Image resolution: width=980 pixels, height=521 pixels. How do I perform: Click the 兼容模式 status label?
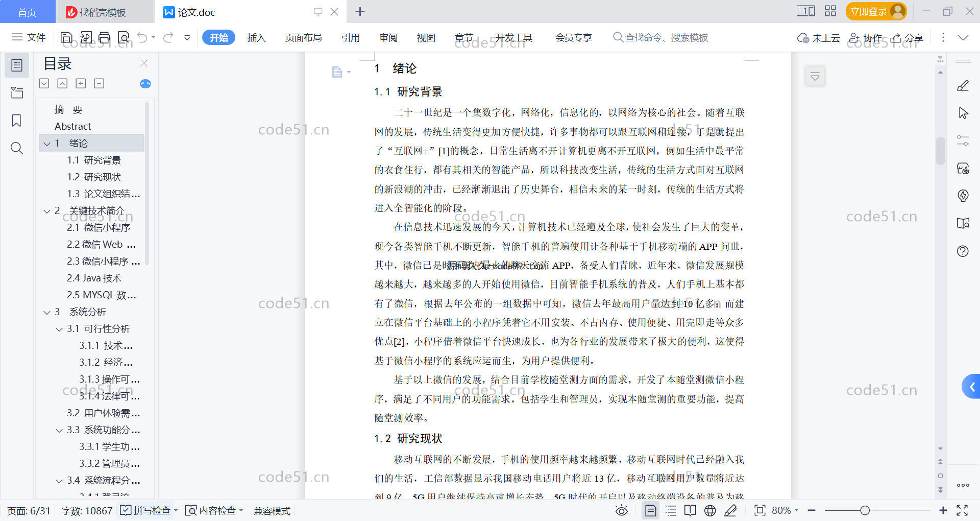(x=272, y=511)
